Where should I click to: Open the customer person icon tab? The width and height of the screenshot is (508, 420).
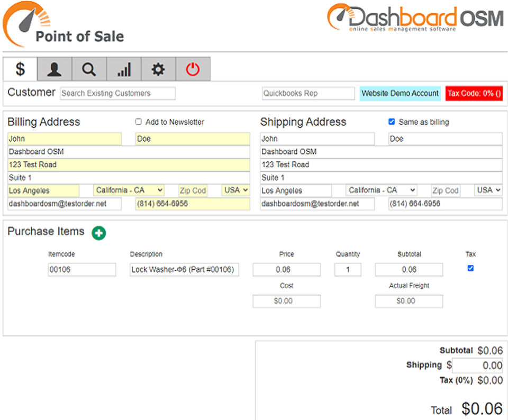click(55, 69)
